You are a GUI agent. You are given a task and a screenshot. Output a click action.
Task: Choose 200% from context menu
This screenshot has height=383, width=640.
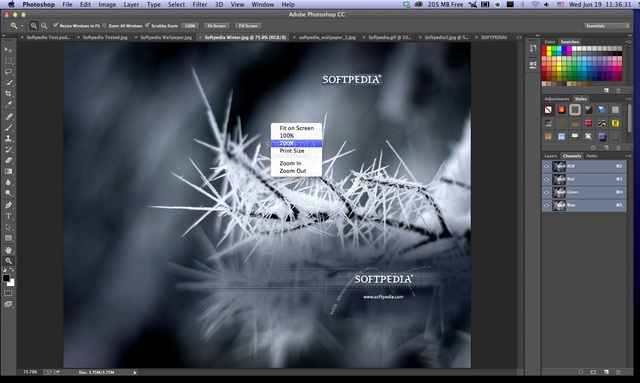tap(296, 143)
